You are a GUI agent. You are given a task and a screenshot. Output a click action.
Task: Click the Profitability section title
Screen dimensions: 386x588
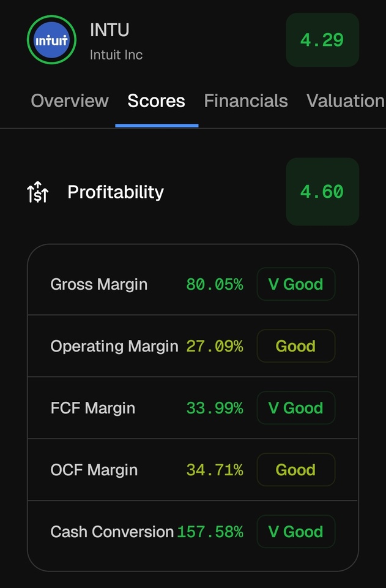click(x=116, y=192)
